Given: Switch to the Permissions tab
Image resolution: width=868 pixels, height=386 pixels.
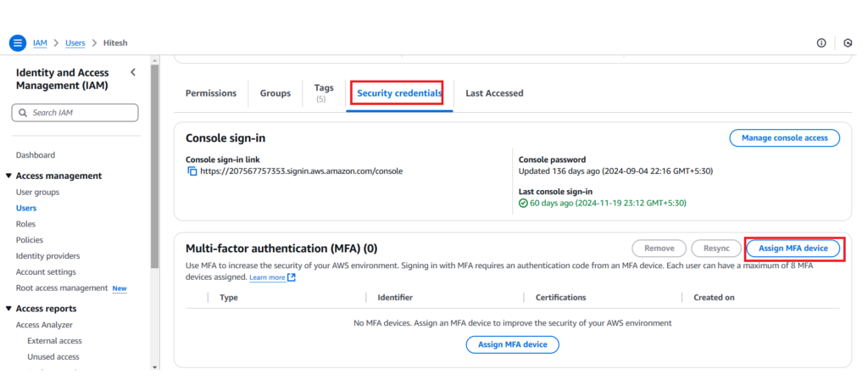Looking at the screenshot, I should point(211,93).
